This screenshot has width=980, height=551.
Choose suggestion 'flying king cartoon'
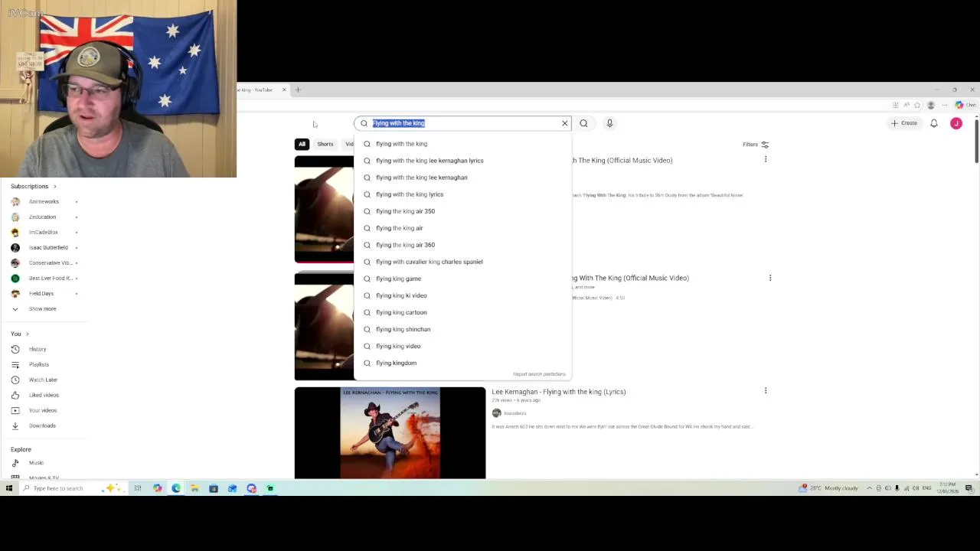(x=462, y=312)
